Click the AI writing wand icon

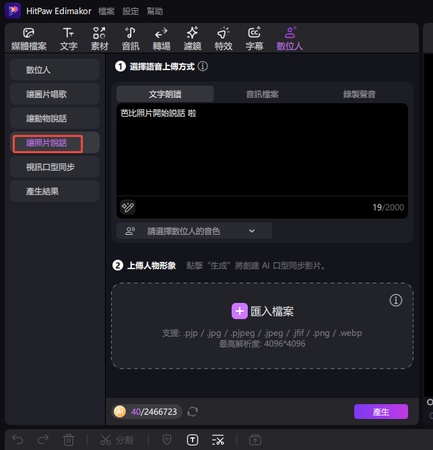coord(128,207)
